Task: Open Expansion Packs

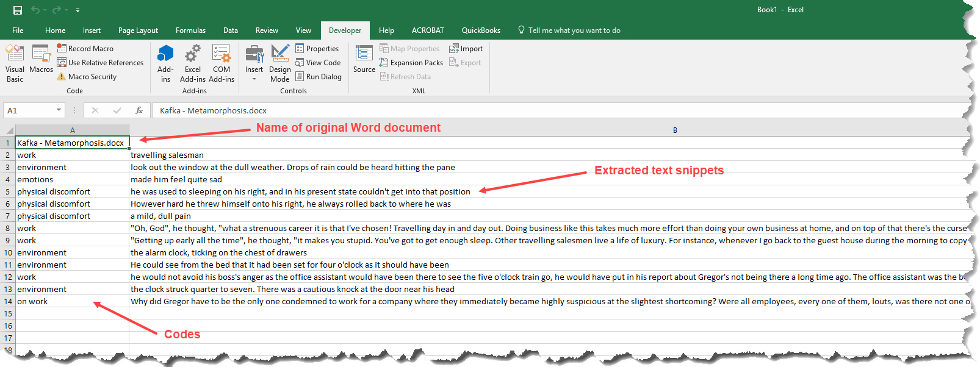Action: [411, 62]
